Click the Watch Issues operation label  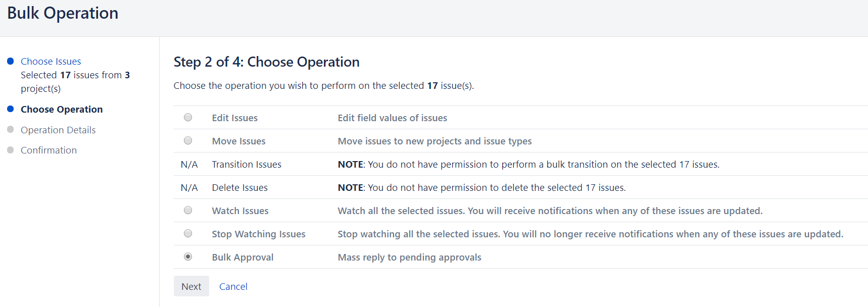coord(240,211)
